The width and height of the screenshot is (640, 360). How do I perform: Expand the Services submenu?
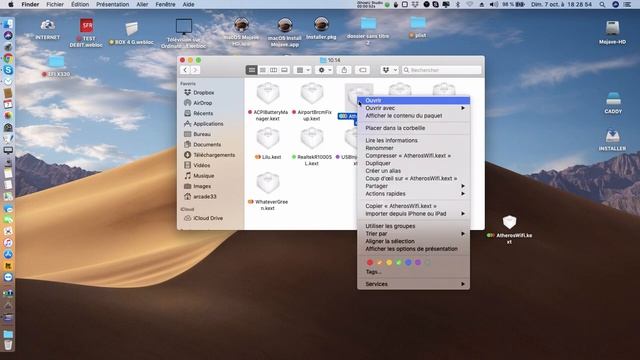tap(413, 284)
